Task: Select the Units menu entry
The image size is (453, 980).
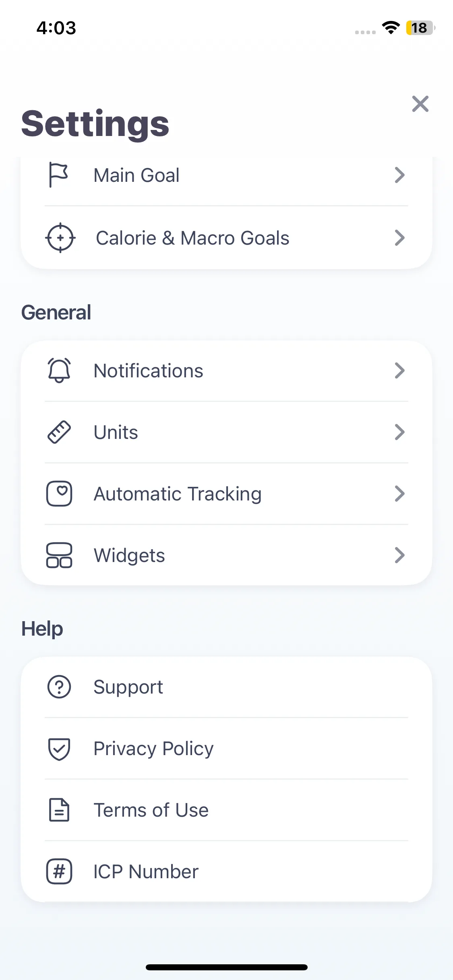Action: pyautogui.click(x=226, y=432)
